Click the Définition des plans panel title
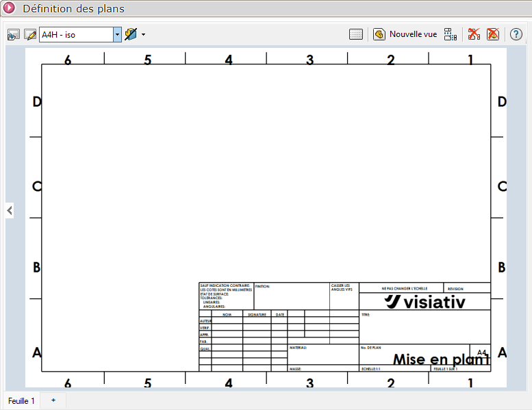 point(73,9)
